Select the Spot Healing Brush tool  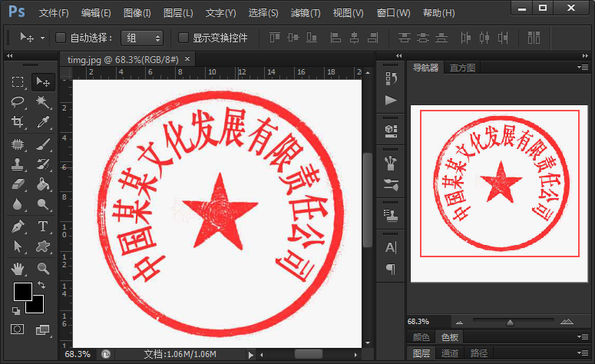click(x=18, y=144)
